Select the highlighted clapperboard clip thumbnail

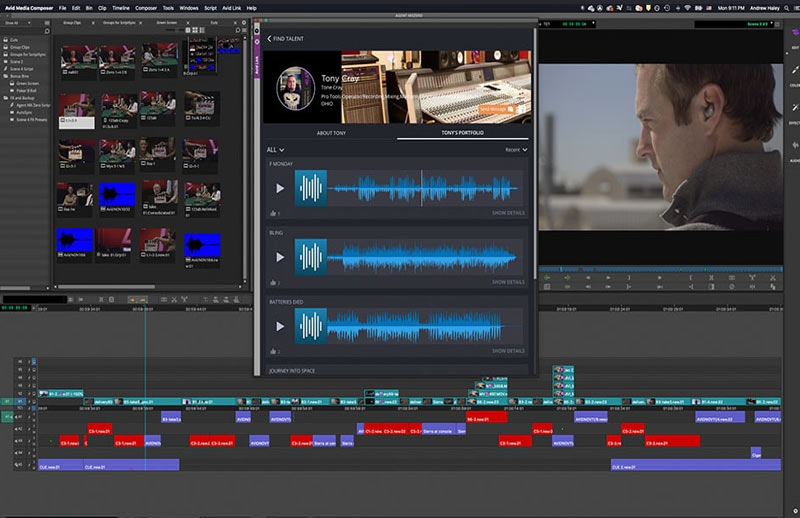pos(77,110)
